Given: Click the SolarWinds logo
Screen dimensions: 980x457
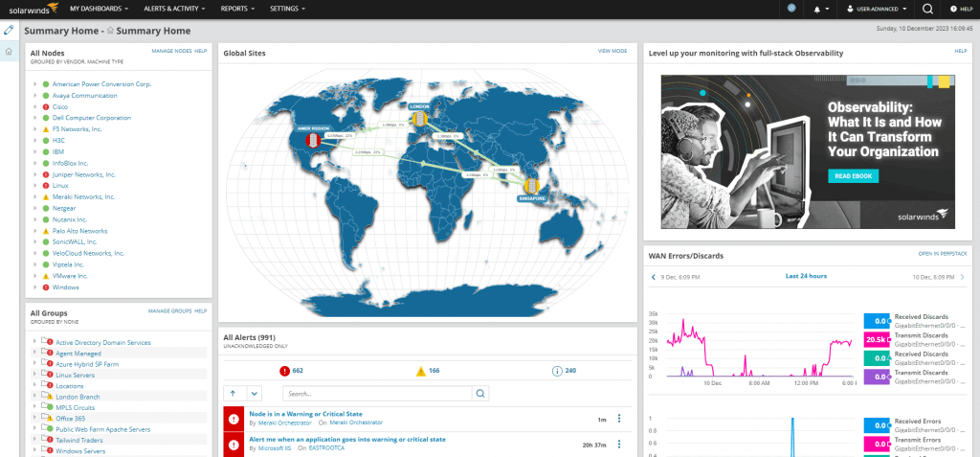Looking at the screenshot, I should (33, 9).
